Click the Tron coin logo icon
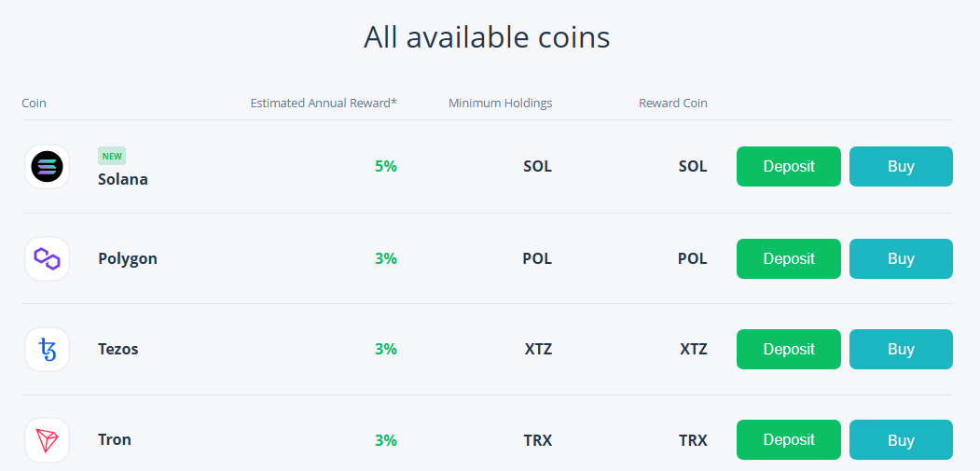The image size is (980, 471). (x=47, y=440)
